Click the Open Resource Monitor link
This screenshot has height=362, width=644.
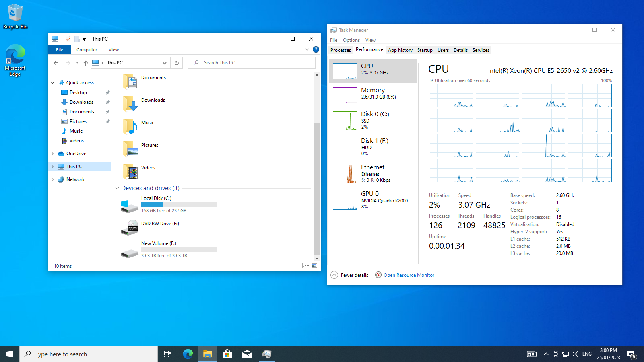[x=409, y=275]
